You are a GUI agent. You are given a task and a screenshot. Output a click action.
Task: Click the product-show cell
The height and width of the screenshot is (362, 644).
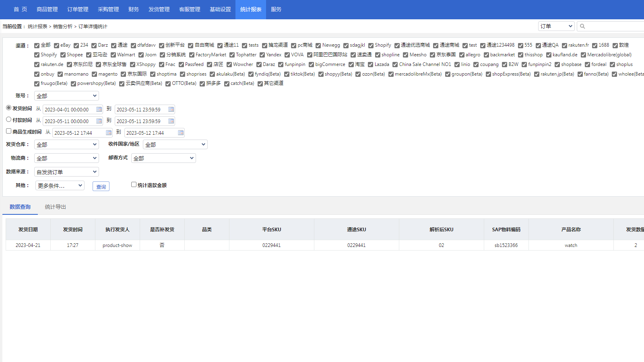118,245
